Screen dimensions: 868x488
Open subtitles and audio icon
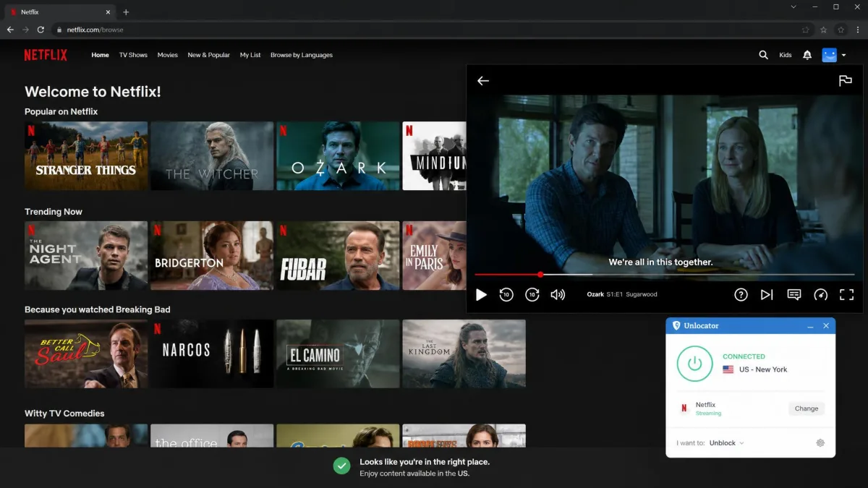point(794,294)
